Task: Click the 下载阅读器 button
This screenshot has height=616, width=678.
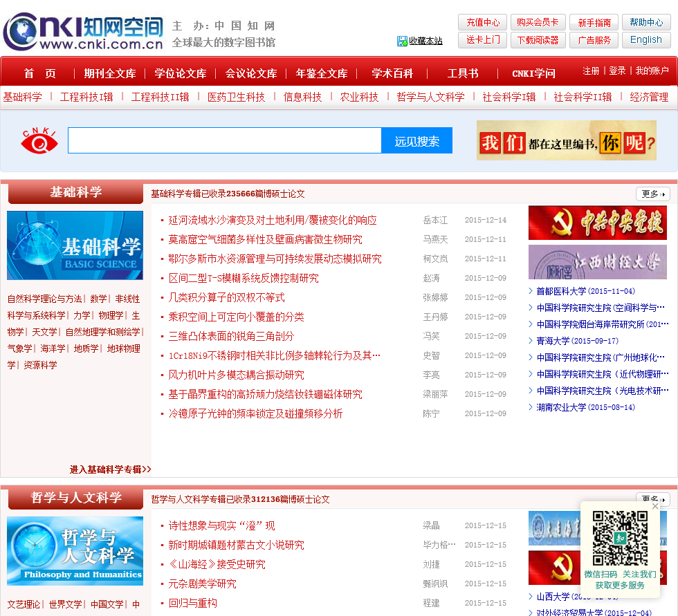Action: point(538,40)
